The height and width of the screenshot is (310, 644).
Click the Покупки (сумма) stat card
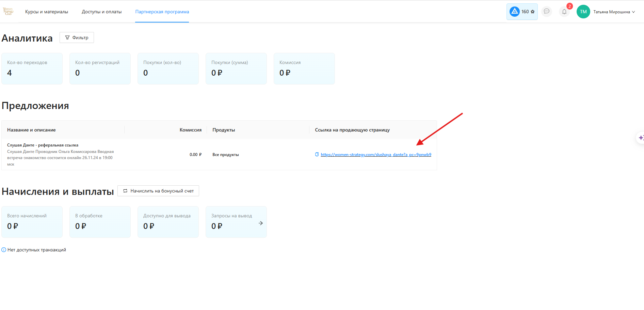236,68
